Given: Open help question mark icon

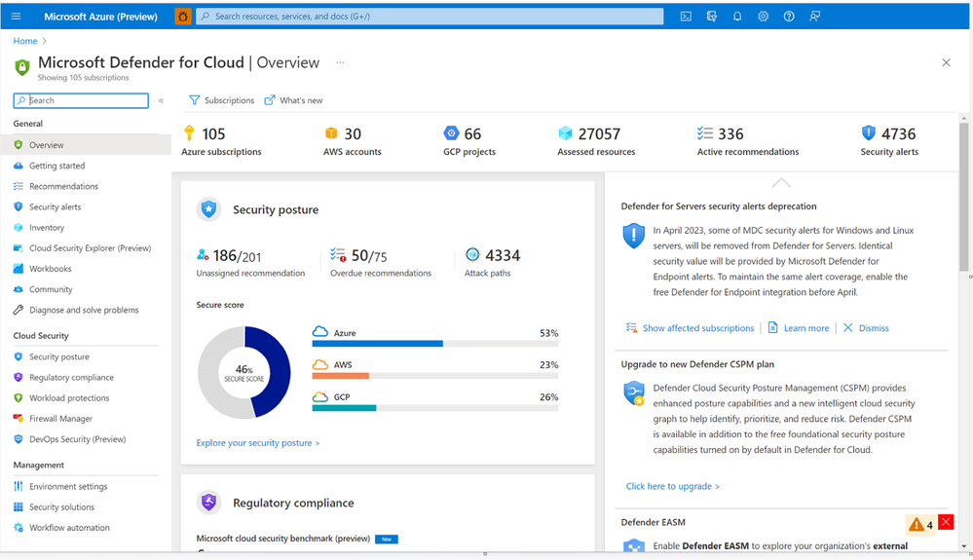Looking at the screenshot, I should 789,17.
